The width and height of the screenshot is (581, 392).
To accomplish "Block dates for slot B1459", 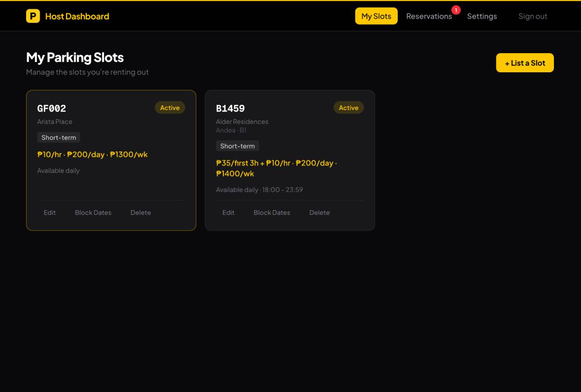I will point(272,213).
